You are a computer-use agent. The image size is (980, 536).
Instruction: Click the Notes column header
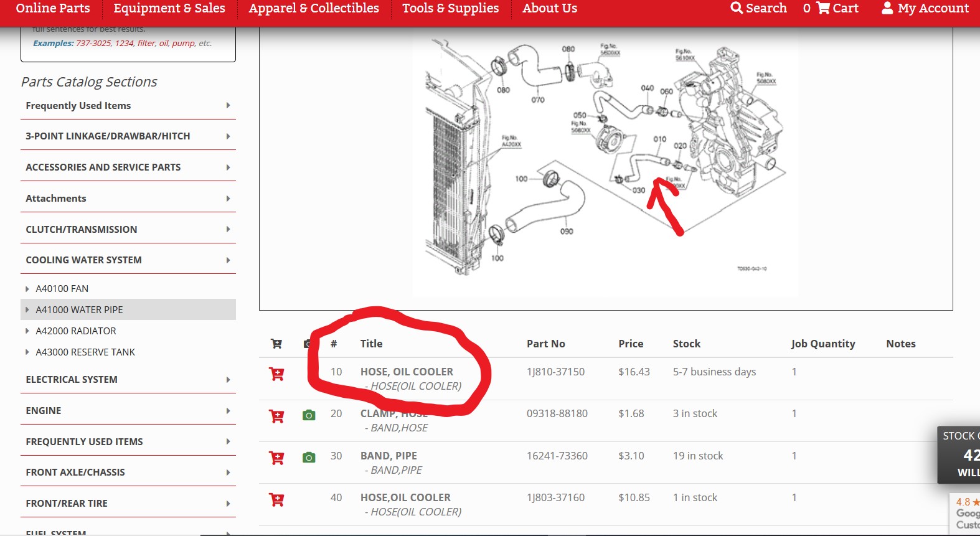click(901, 344)
